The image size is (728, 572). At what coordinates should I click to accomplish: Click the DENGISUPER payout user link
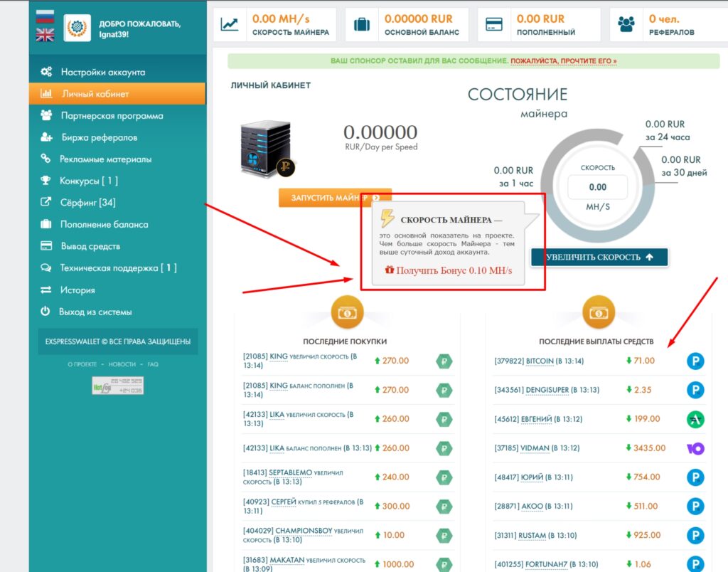click(547, 390)
